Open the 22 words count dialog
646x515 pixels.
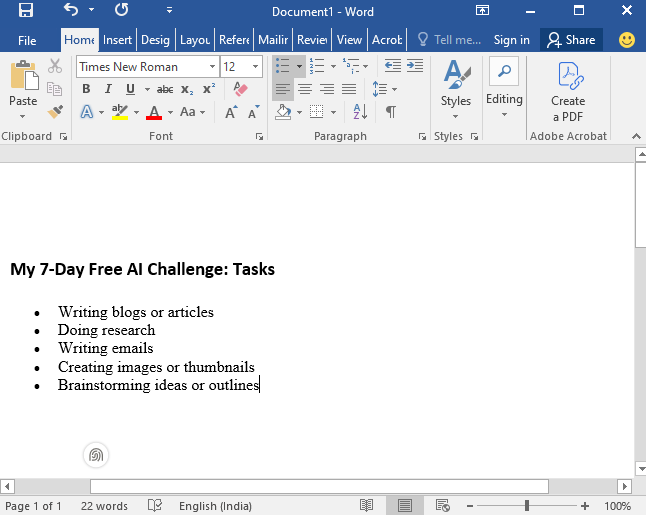click(104, 506)
